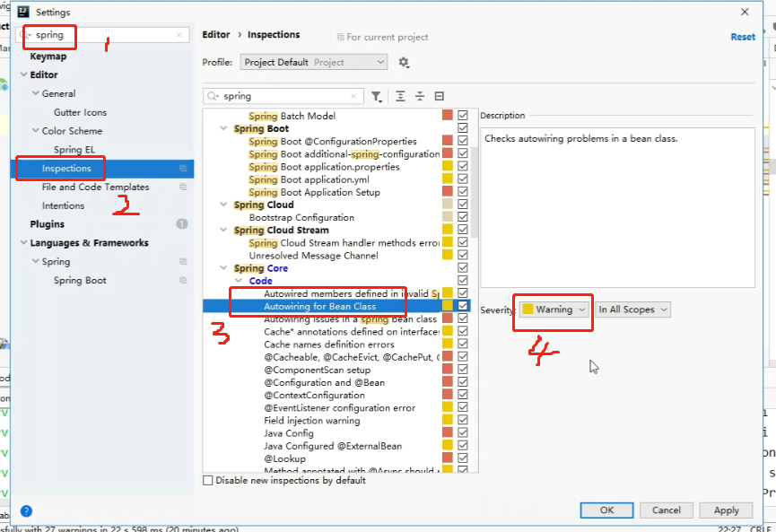Click the filter inspections funnel icon
The height and width of the screenshot is (532, 776).
[x=377, y=97]
